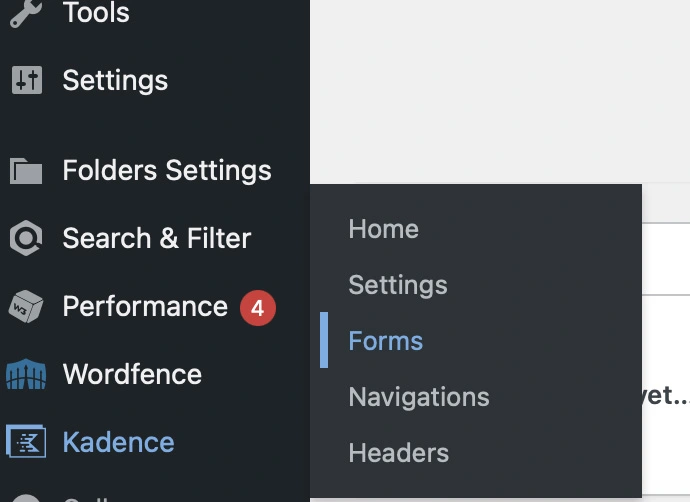690x502 pixels.
Task: Choose Home in the Kadence submenu
Action: [x=384, y=229]
